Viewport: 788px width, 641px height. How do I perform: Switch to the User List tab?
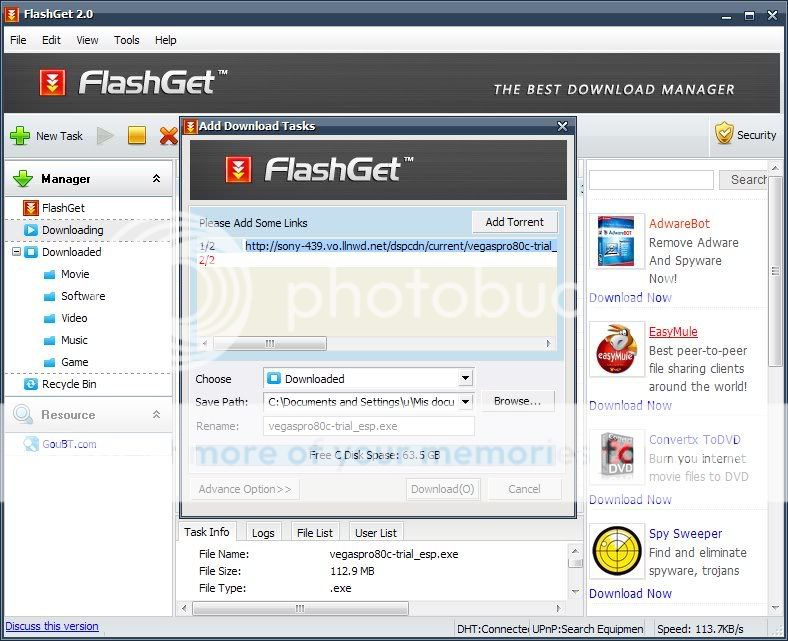375,533
